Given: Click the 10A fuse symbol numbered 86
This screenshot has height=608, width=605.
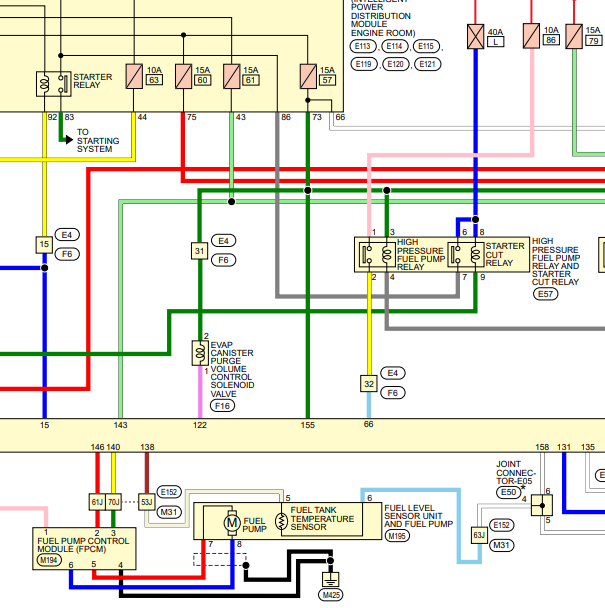Looking at the screenshot, I should click(531, 36).
